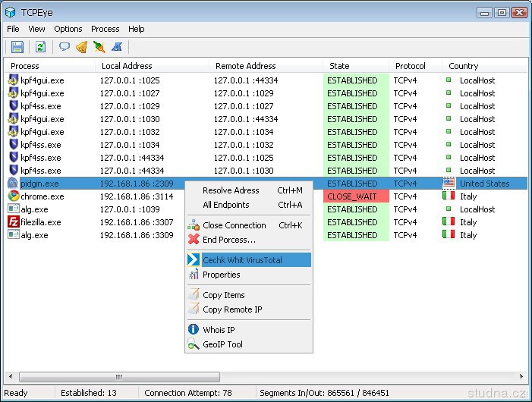Image resolution: width=532 pixels, height=402 pixels.
Task: Click the Save floppy disk toolbar icon
Action: (17, 47)
